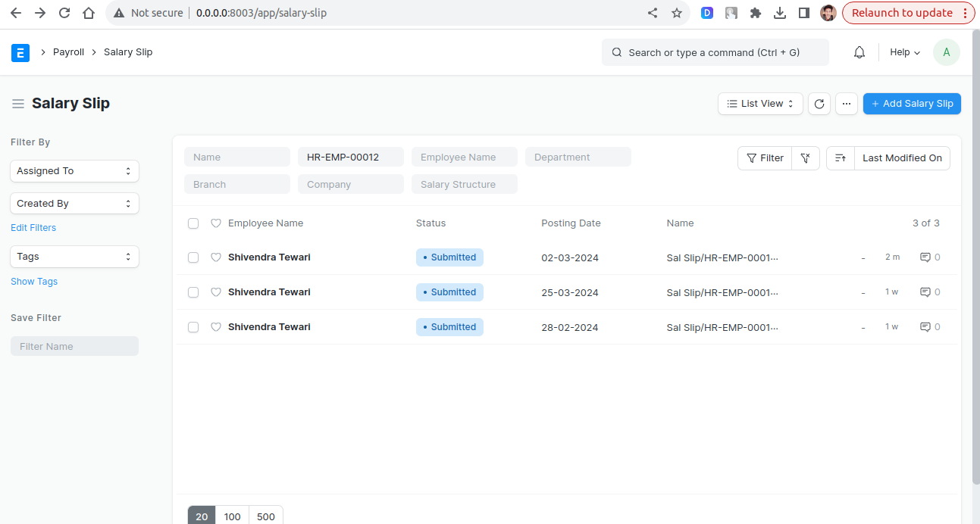This screenshot has height=524, width=980.
Task: Open the list view options ellipsis menu
Action: 846,104
